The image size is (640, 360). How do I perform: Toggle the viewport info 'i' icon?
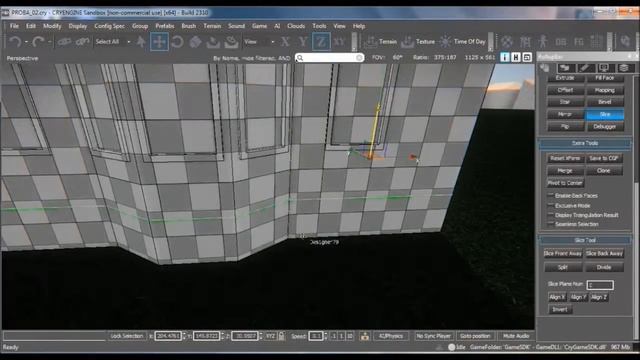point(505,58)
